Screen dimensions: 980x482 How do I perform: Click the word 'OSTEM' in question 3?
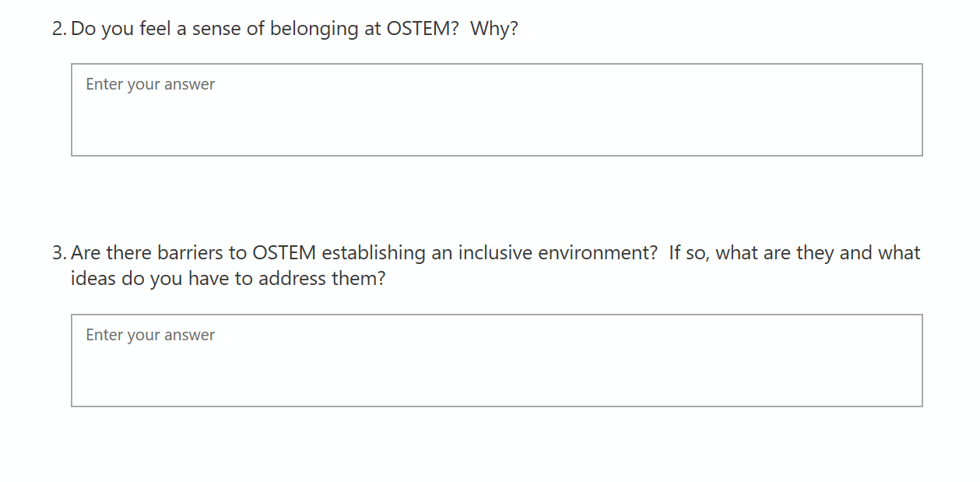pos(284,253)
